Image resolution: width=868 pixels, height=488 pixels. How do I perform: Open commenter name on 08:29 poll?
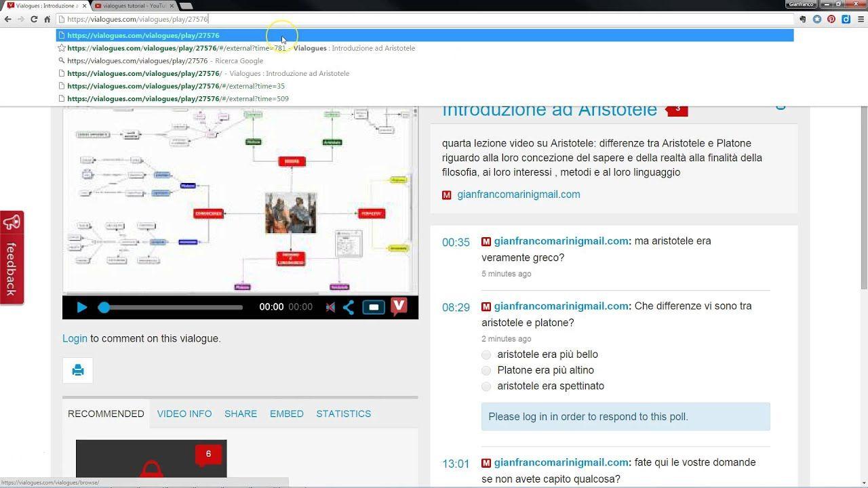tap(561, 306)
